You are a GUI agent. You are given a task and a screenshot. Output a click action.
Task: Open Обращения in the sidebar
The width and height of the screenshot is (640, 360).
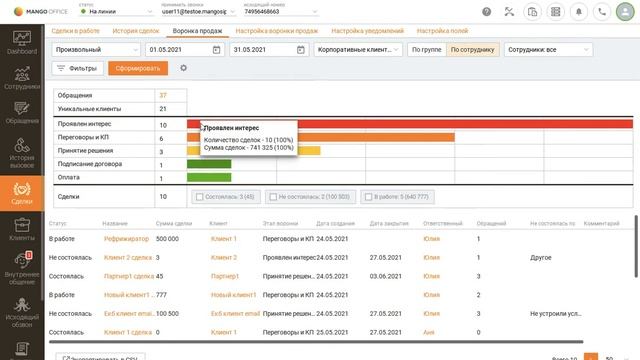click(x=22, y=113)
